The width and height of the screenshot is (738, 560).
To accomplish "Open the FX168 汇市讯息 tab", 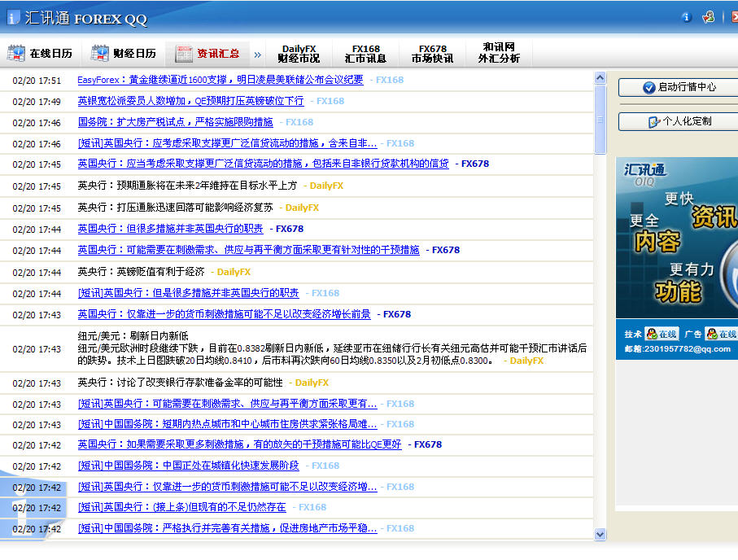I will pos(366,54).
